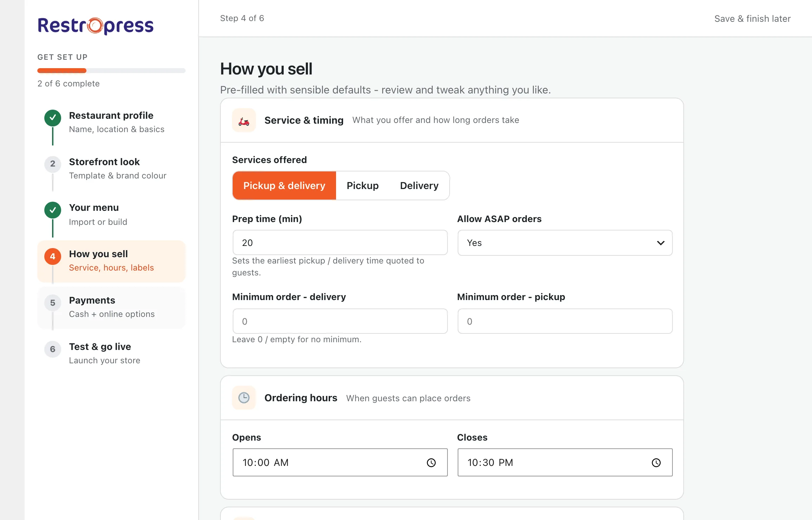The height and width of the screenshot is (520, 812).
Task: Select the Pickup & delivery service option
Action: coord(284,186)
